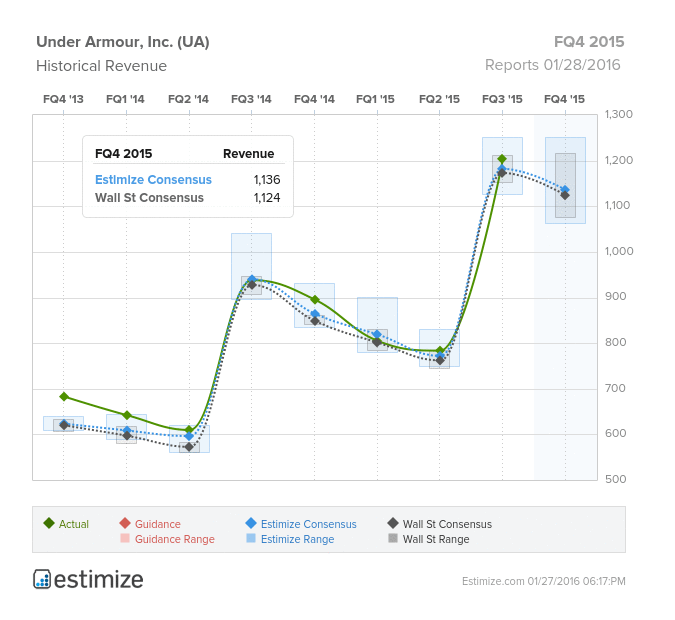Select the FQ4 '14 quarter label
Image resolution: width=675 pixels, height=620 pixels.
(x=314, y=99)
